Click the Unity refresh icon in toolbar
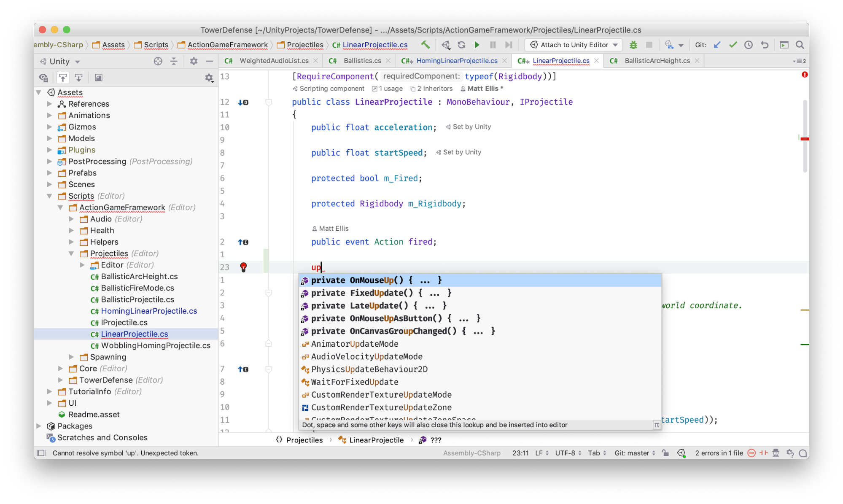The image size is (843, 504). pos(461,45)
